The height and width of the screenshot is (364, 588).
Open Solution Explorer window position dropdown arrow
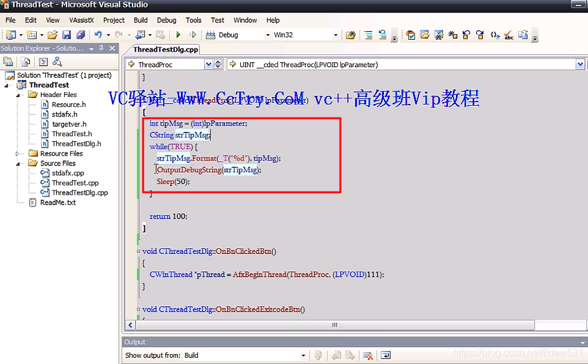coord(91,49)
